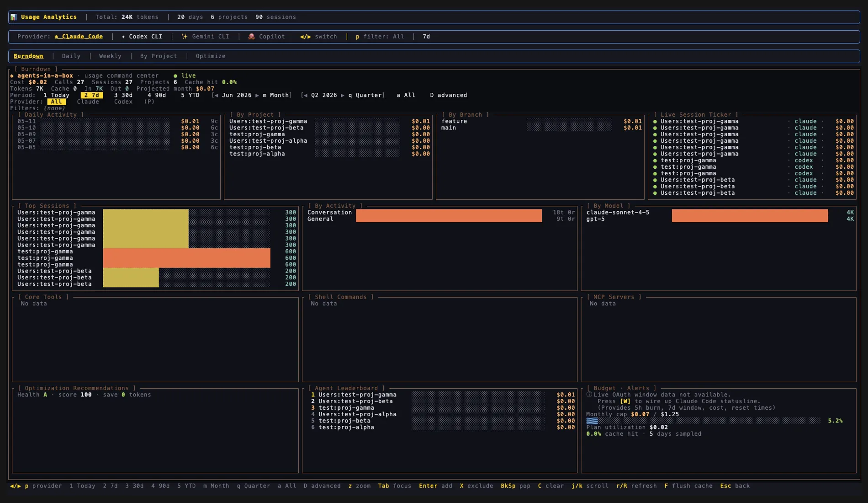The height and width of the screenshot is (503, 868).
Task: Click F flush cache in bottom bar
Action: coord(688,486)
